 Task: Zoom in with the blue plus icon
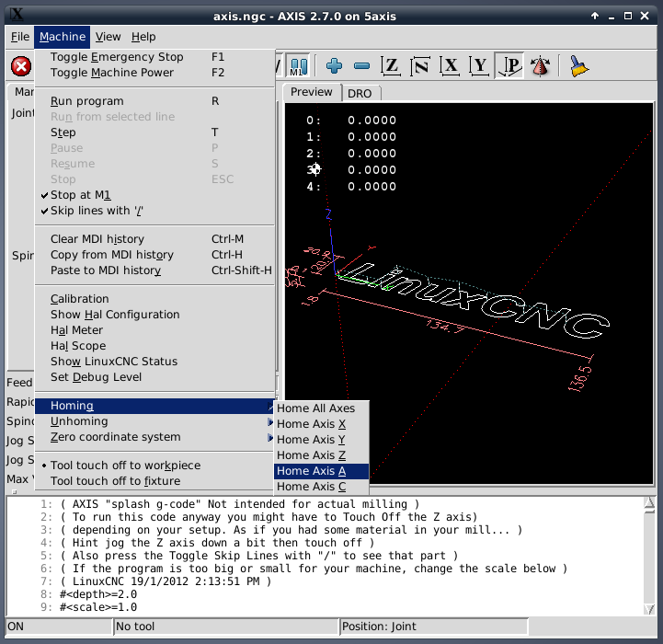tap(334, 66)
